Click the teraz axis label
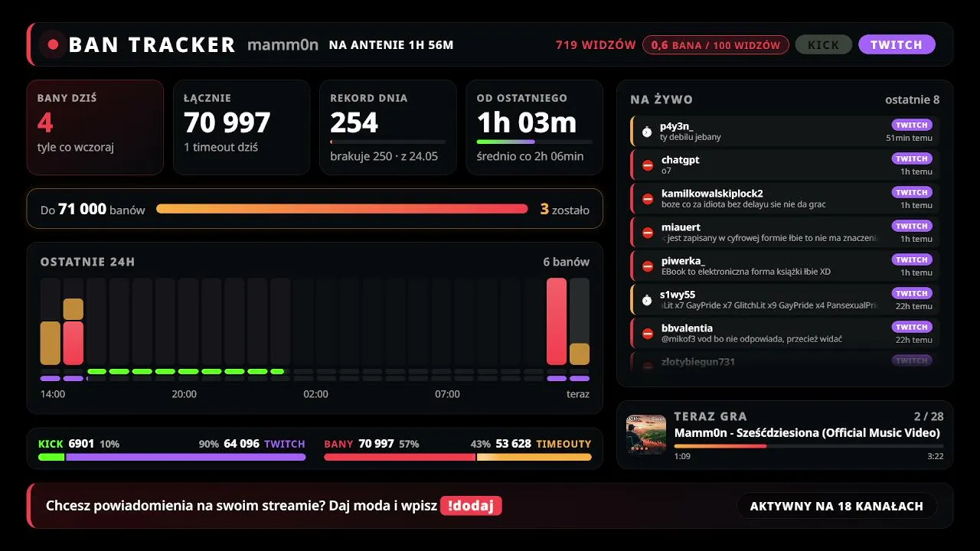 (x=578, y=394)
